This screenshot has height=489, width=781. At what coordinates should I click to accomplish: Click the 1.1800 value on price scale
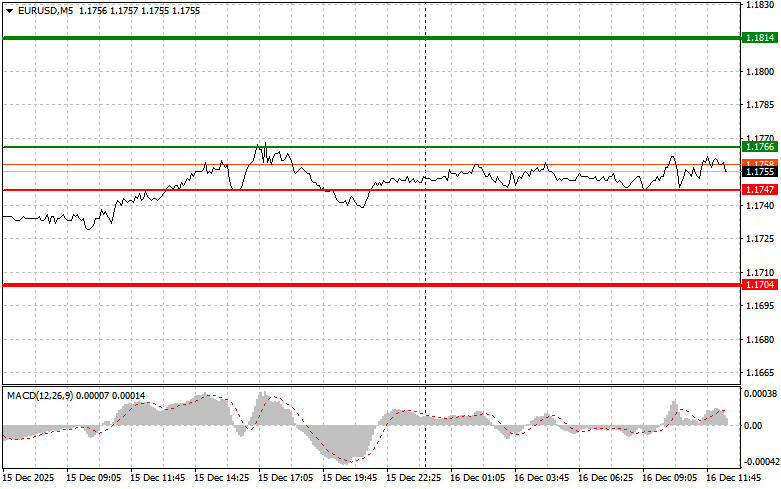[x=759, y=72]
